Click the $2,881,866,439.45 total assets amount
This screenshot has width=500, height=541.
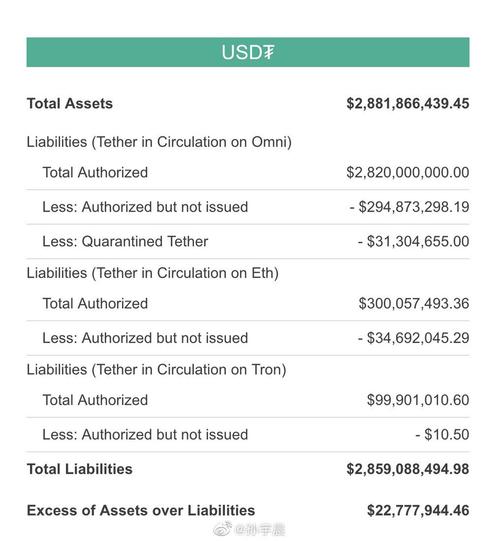pyautogui.click(x=408, y=104)
